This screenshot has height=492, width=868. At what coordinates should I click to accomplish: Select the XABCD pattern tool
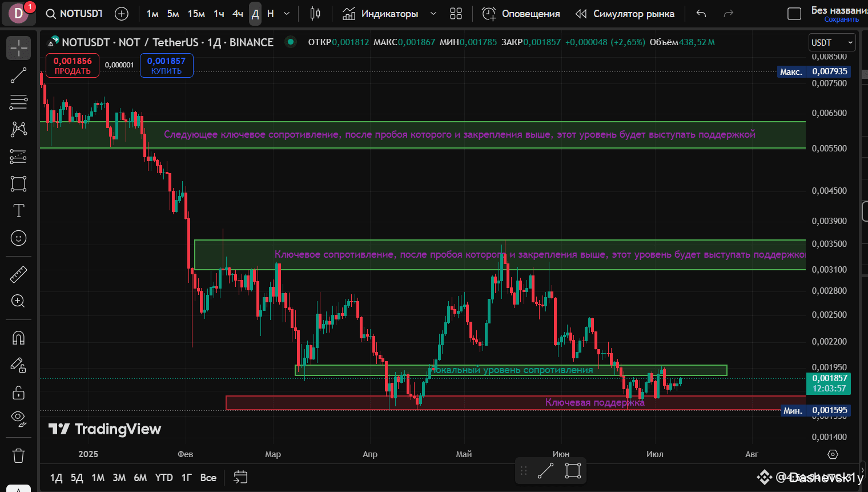click(x=18, y=129)
